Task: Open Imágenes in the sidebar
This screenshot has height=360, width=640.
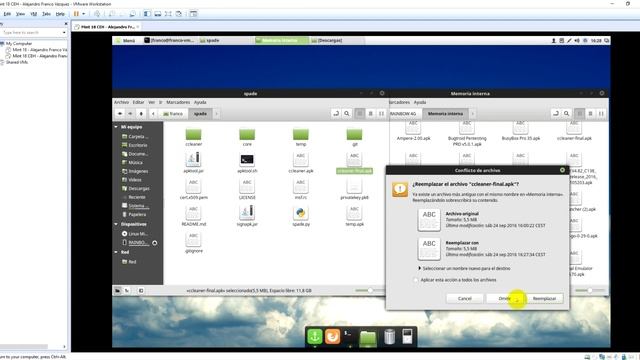Action: [x=138, y=171]
